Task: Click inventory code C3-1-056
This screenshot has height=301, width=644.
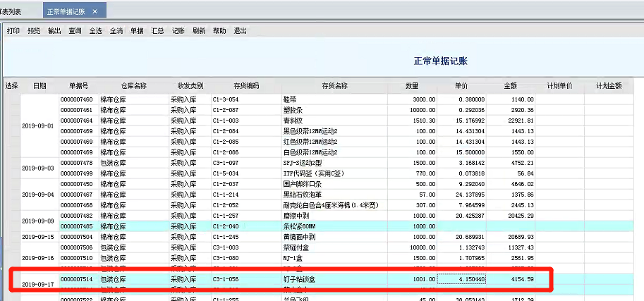Action: 226,279
